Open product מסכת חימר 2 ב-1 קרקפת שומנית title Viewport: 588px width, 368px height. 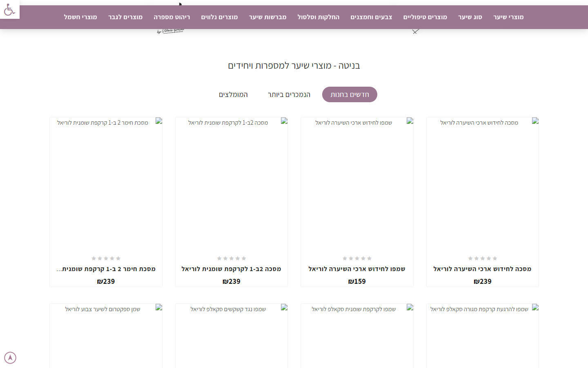pyautogui.click(x=106, y=269)
